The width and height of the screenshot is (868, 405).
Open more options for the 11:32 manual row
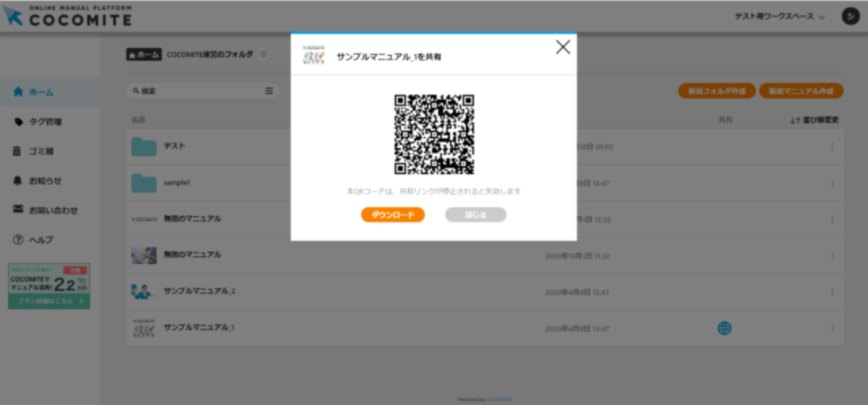(x=832, y=256)
